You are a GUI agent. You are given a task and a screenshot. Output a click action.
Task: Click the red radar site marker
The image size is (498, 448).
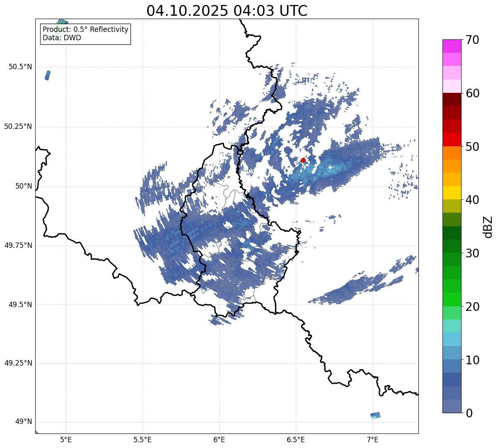click(303, 160)
